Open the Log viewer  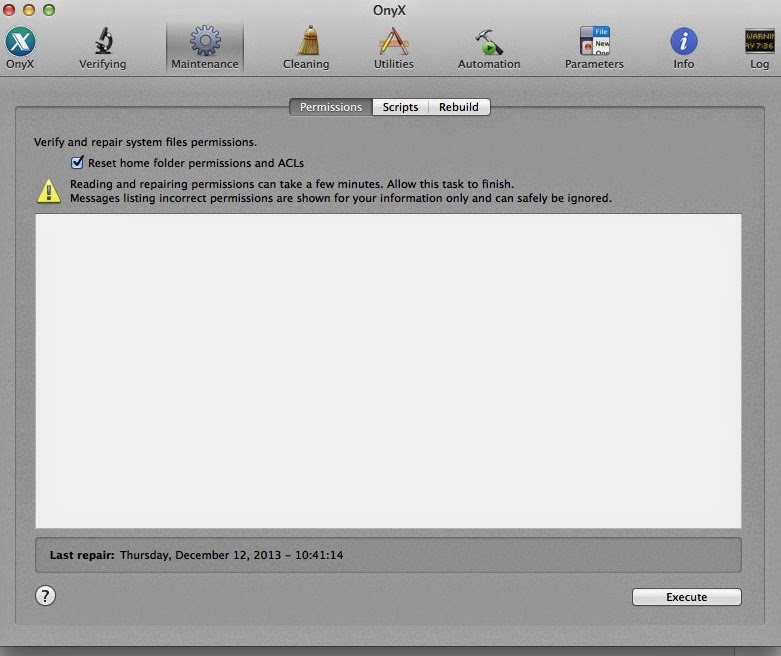click(x=760, y=48)
